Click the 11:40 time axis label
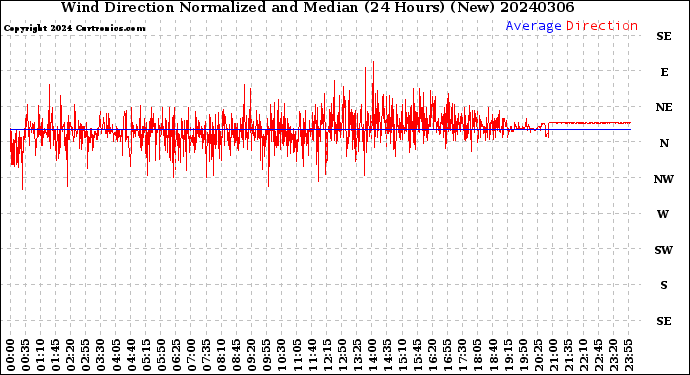The image size is (690, 375). [x=312, y=355]
